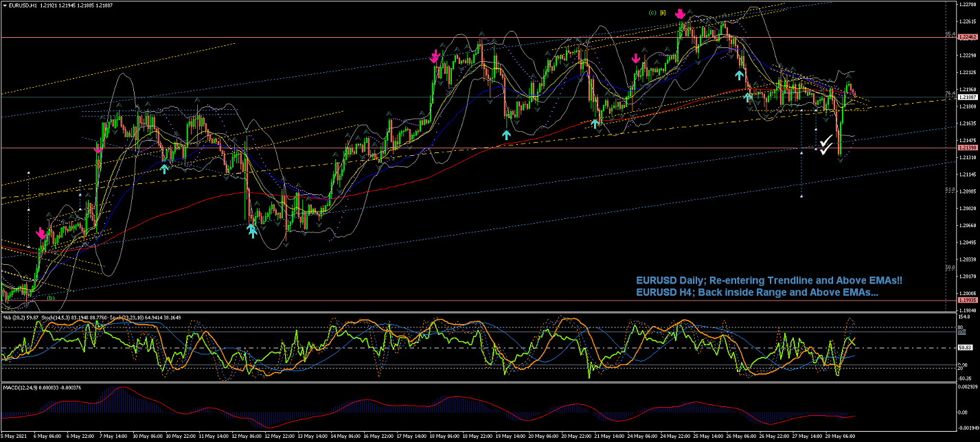Click the 1.22290 price scale value
980x442 pixels.
(x=967, y=56)
